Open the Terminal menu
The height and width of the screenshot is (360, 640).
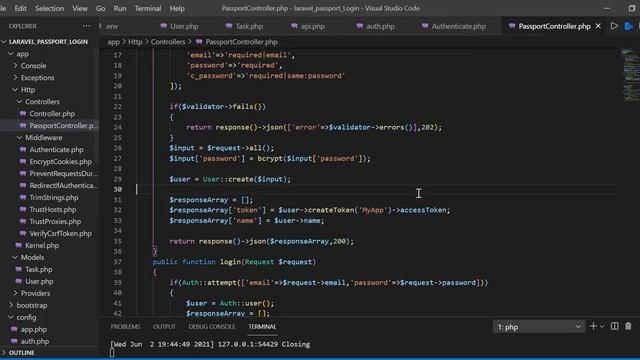point(148,8)
